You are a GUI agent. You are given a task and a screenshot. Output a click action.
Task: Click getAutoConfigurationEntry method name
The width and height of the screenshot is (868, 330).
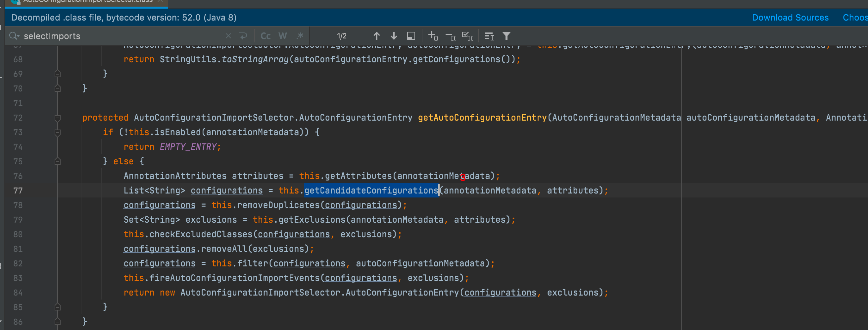point(482,118)
